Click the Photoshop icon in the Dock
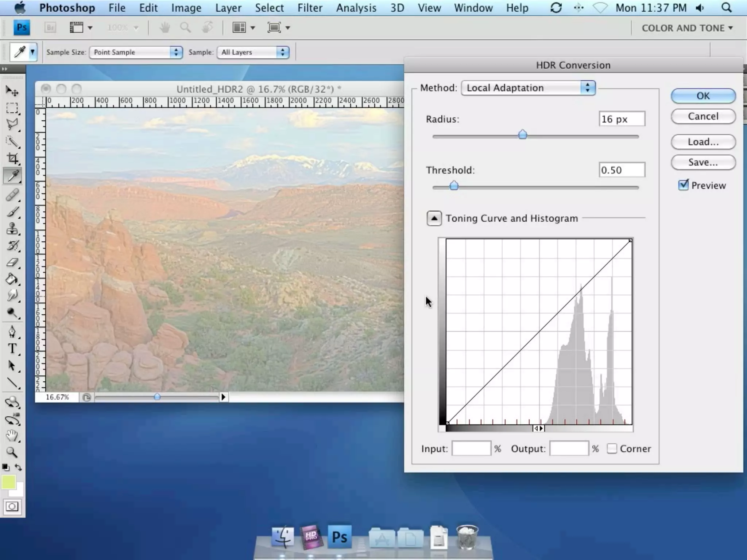This screenshot has width=747, height=560. coord(339,537)
